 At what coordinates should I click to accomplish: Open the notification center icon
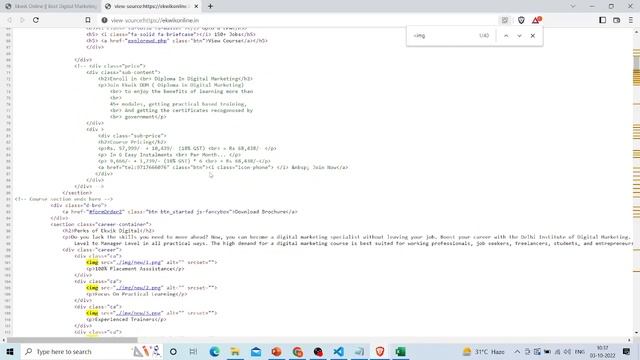(627, 351)
